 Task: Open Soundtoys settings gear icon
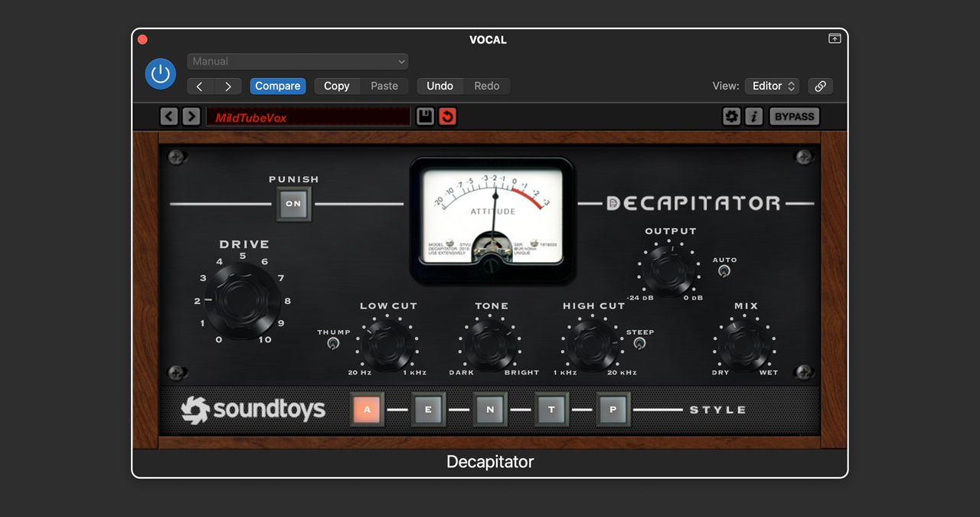(732, 116)
